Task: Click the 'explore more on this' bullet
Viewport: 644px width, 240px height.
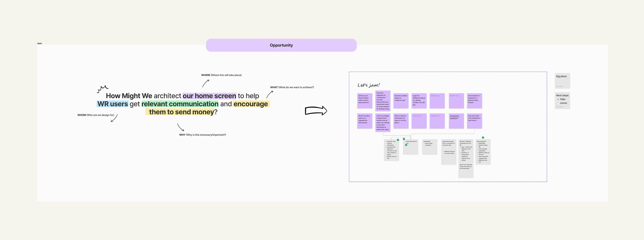Action: tap(392, 157)
